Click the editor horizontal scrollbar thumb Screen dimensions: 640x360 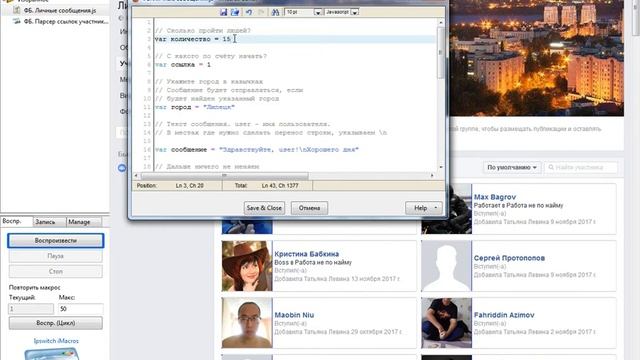point(224,176)
